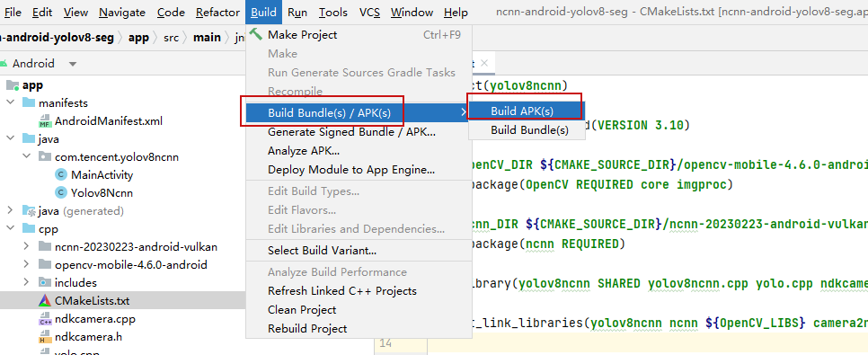
Task: Click the CMakeLists.txt CMake triangle icon
Action: click(45, 301)
